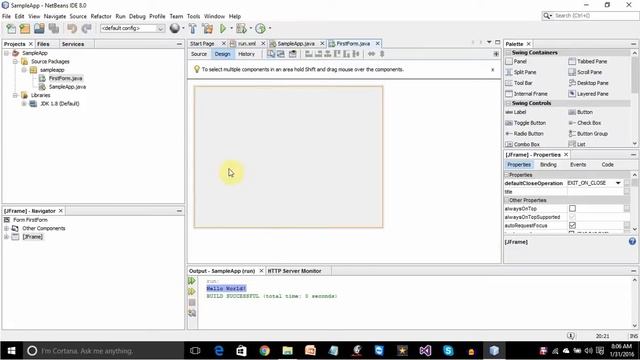Open the Navigate menu
Viewport: 640px width, 360px height.
click(x=55, y=16)
